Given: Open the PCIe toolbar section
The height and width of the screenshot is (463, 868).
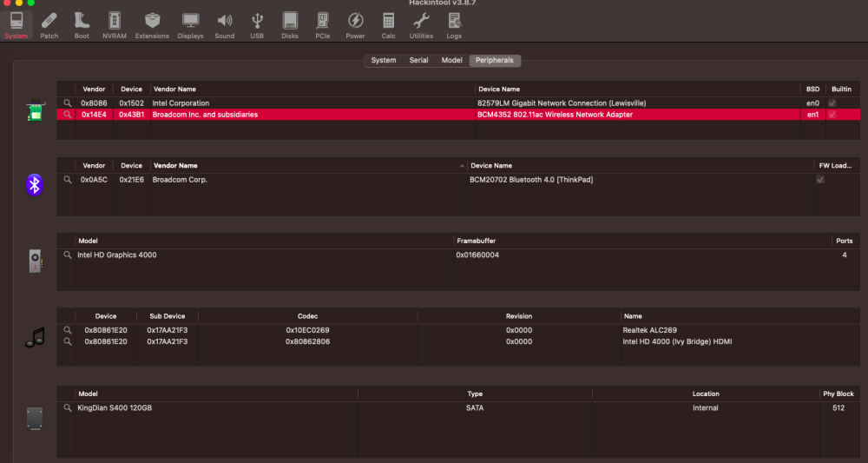Looking at the screenshot, I should coord(323,25).
